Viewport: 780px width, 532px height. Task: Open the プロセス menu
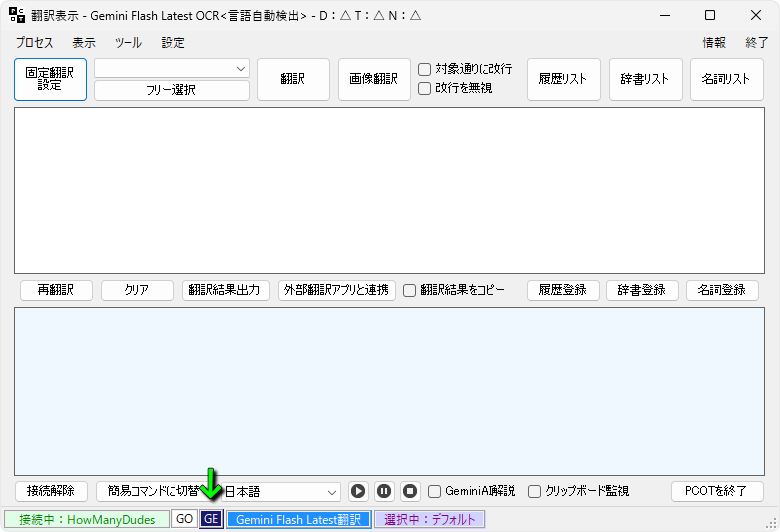tap(35, 43)
